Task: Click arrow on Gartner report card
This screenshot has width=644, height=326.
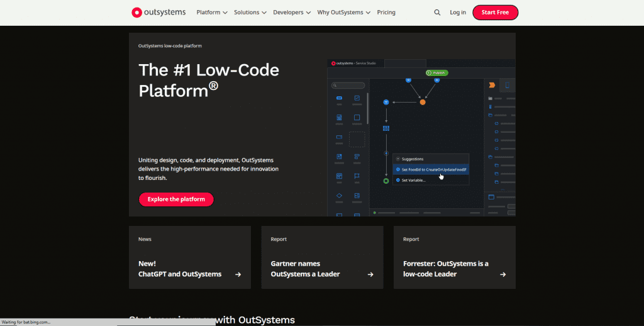Action: point(370,274)
